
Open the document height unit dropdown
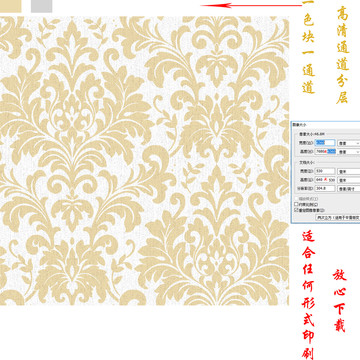point(349,180)
